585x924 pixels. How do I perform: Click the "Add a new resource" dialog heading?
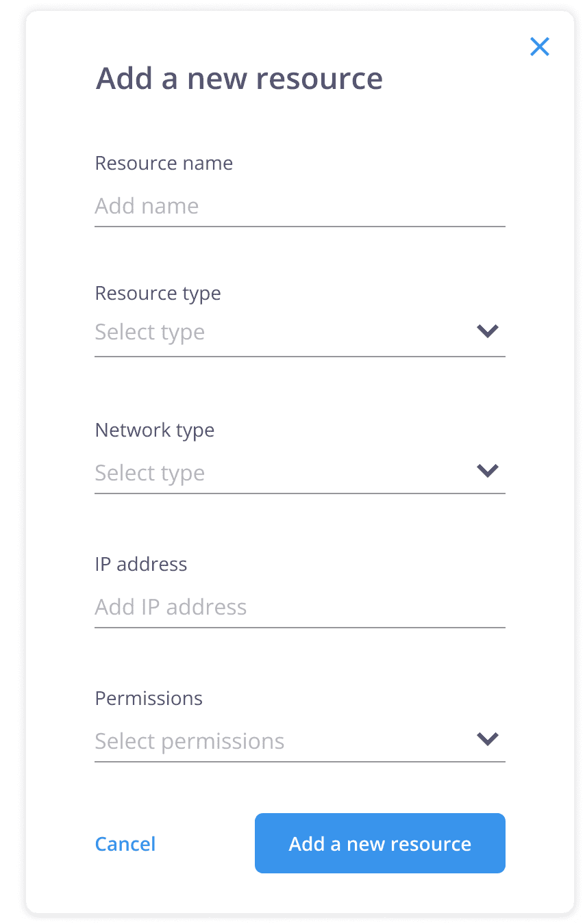tap(239, 79)
